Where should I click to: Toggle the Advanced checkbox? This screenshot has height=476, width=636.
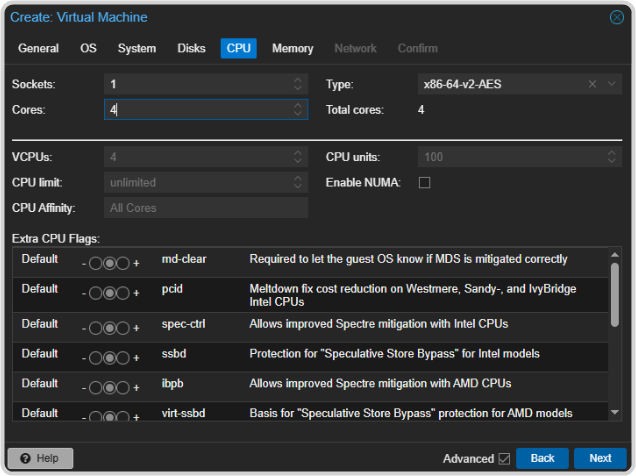504,458
